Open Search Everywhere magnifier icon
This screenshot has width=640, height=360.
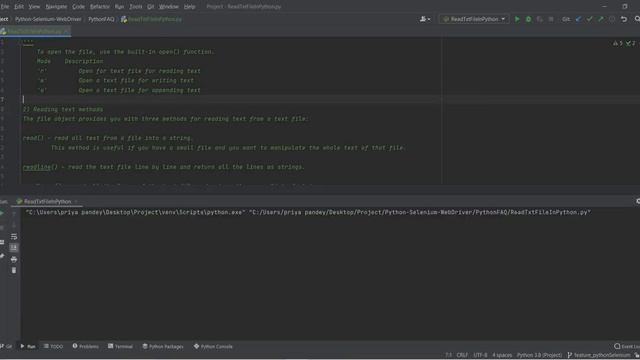click(637, 19)
